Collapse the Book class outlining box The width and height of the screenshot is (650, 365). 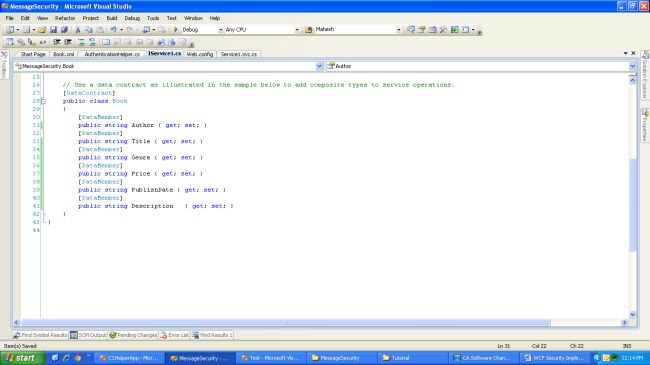pos(43,101)
